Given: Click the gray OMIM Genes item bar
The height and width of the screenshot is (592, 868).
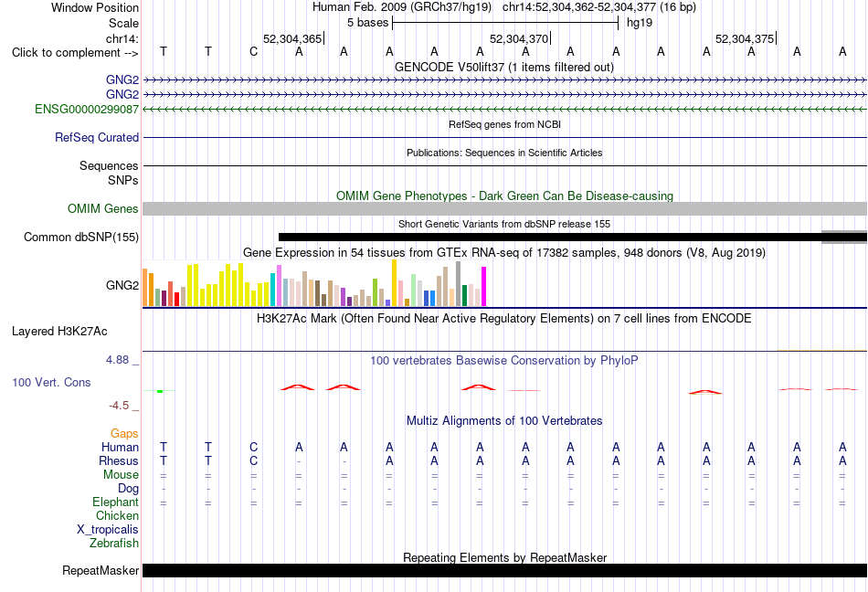Looking at the screenshot, I should coord(504,208).
